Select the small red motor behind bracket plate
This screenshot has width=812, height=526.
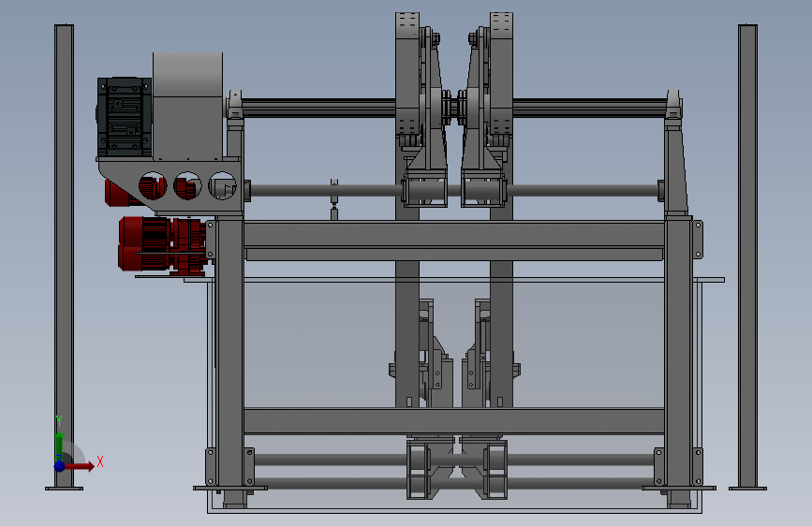pyautogui.click(x=118, y=193)
